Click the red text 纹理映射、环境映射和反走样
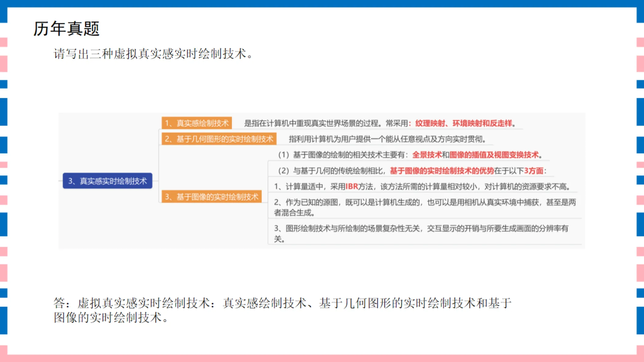Viewport: 644px width, 362px height. [x=463, y=123]
